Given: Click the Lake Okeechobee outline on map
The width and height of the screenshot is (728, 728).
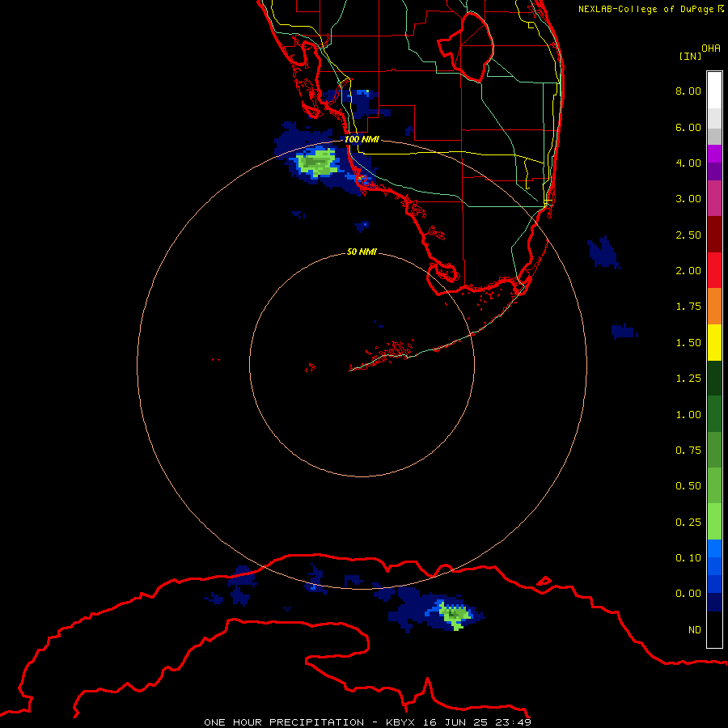Looking at the screenshot, I should click(466, 46).
